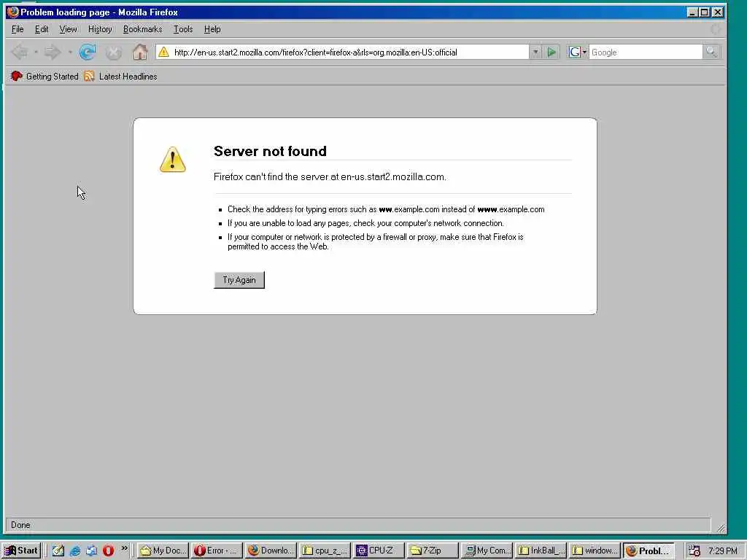Launch the Internet Explorer quick launch icon
This screenshot has width=747, height=560.
[x=75, y=551]
